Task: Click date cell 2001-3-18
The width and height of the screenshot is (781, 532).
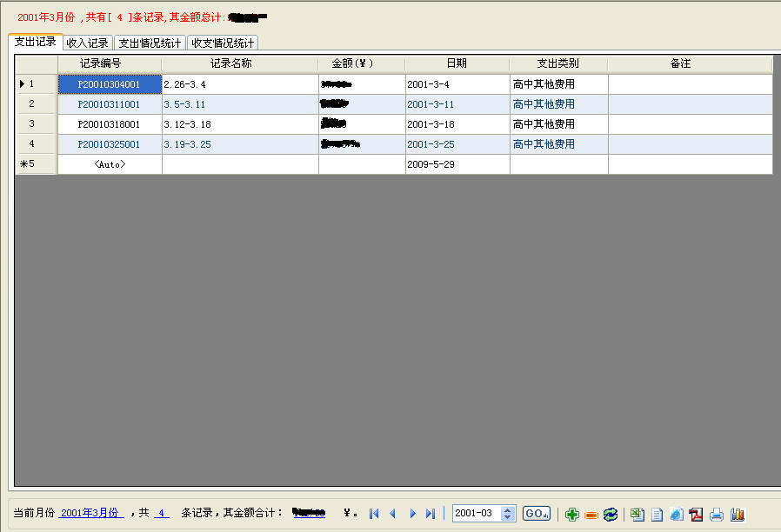Action: pos(457,124)
